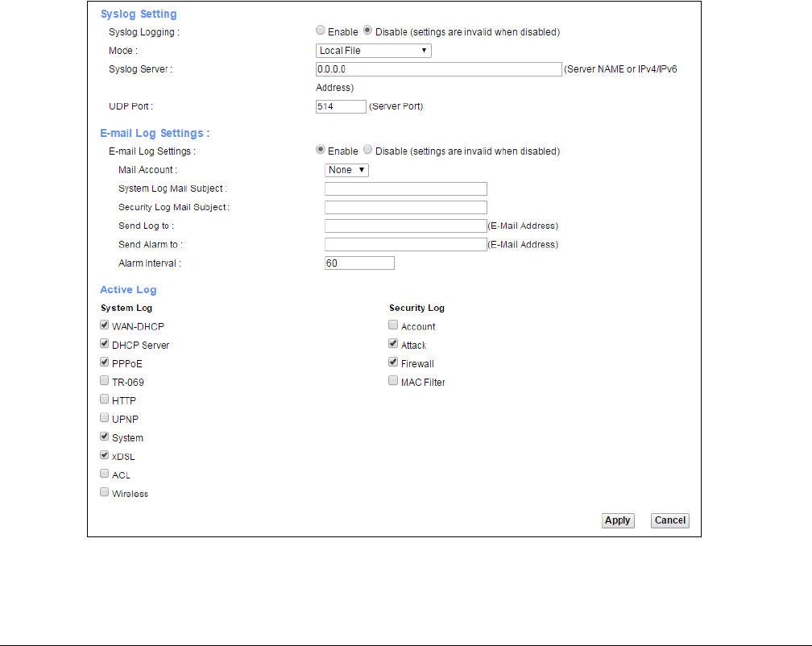
Task: Enable the TR-069 log checkbox
Action: point(105,381)
